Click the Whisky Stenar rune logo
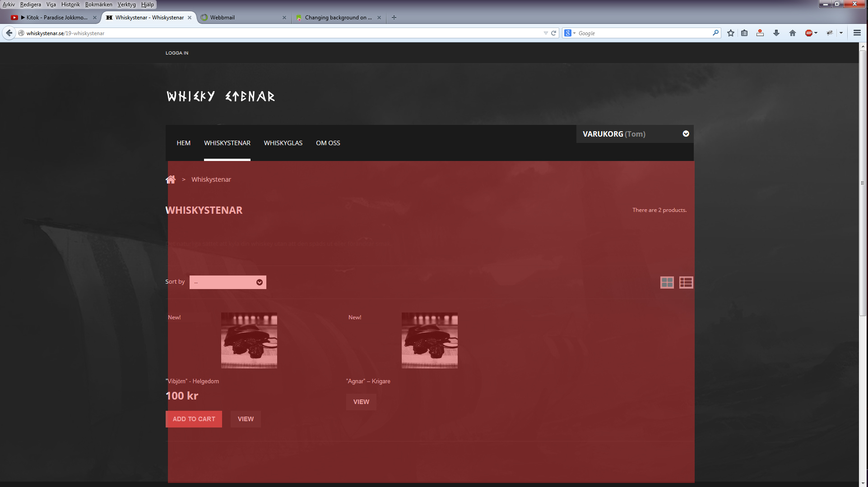 click(x=221, y=96)
